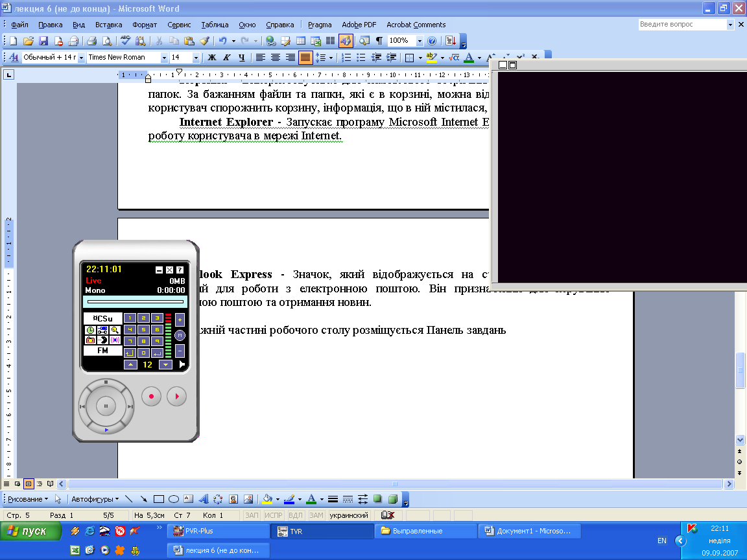This screenshot has width=747, height=560.
Task: Save the document with floppy disk icon
Action: coord(43,41)
